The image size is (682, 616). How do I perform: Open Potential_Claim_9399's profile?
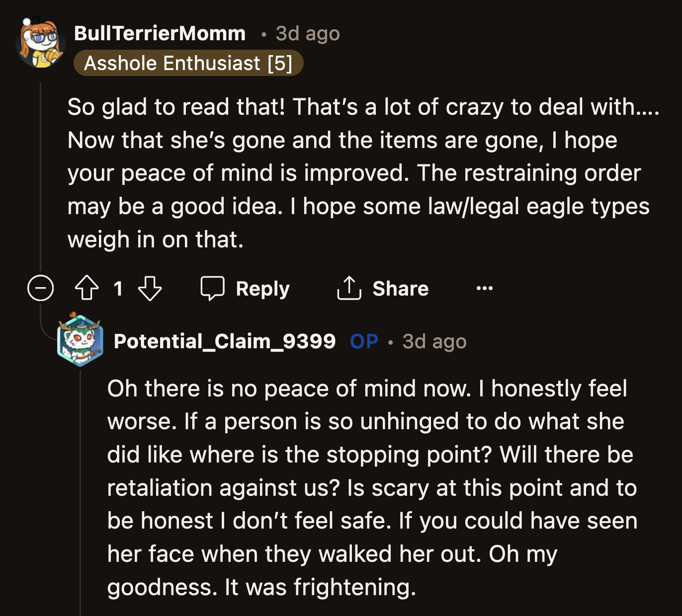(x=225, y=341)
